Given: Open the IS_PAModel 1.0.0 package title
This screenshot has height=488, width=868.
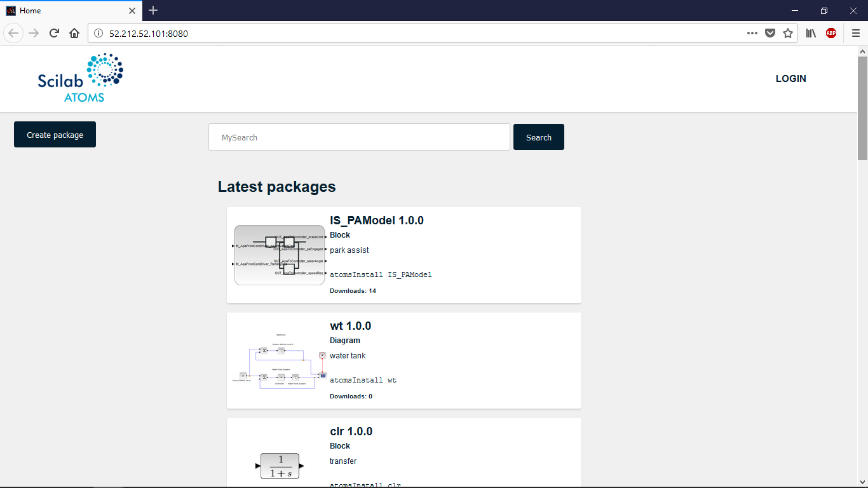Looking at the screenshot, I should (x=377, y=220).
